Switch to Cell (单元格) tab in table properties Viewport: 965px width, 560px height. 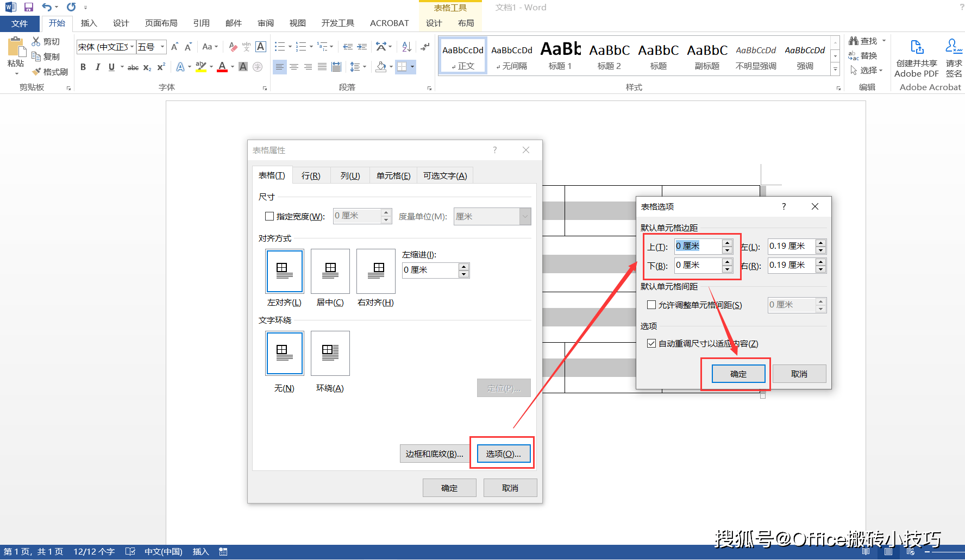pyautogui.click(x=393, y=175)
